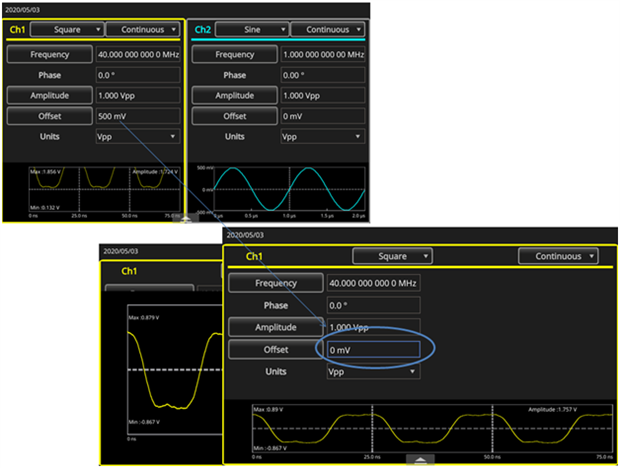Open Ch1 Continuous mode dropdown, top panel
Image resolution: width=620 pixels, height=468 pixels.
click(x=143, y=30)
